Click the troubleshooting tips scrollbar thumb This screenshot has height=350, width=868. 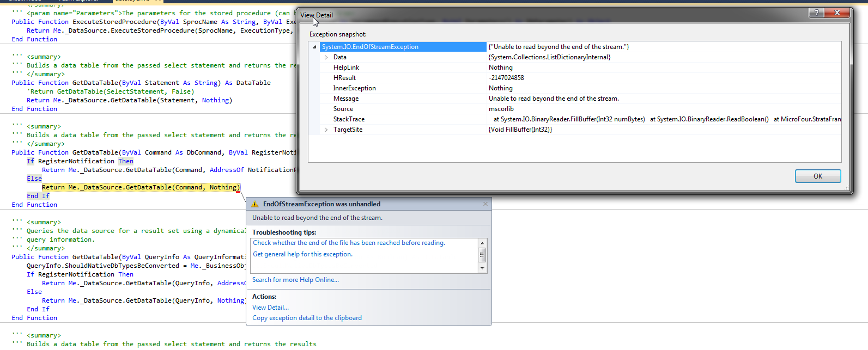[482, 255]
